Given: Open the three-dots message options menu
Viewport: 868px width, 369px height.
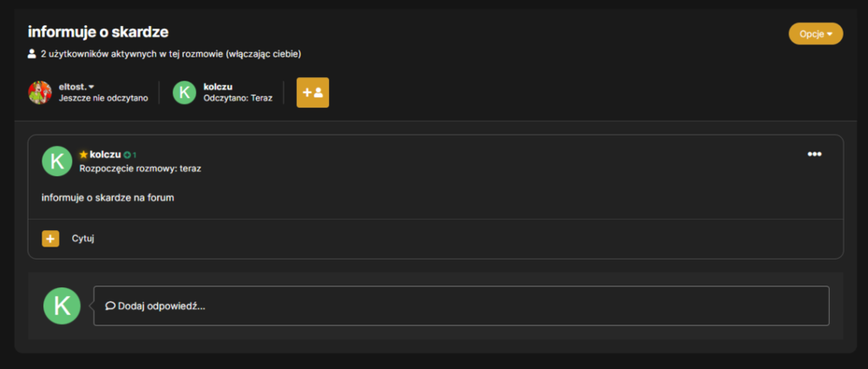Looking at the screenshot, I should pos(814,154).
